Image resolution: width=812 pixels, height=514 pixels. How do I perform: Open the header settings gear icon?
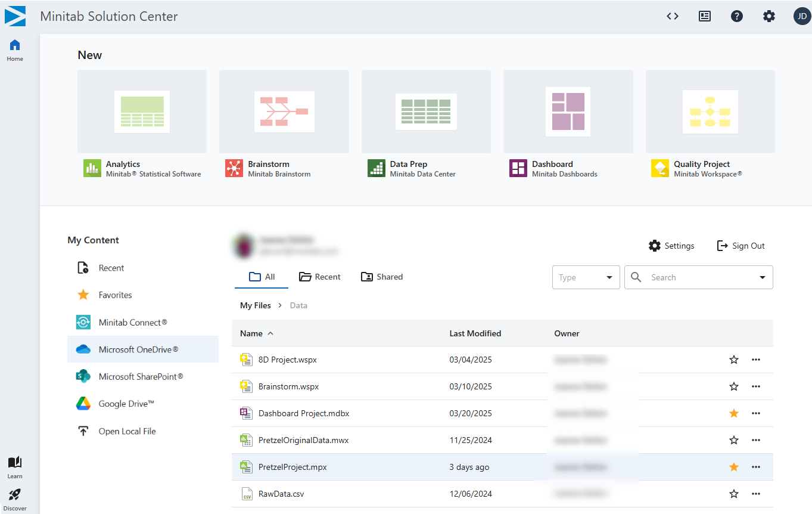pyautogui.click(x=769, y=16)
